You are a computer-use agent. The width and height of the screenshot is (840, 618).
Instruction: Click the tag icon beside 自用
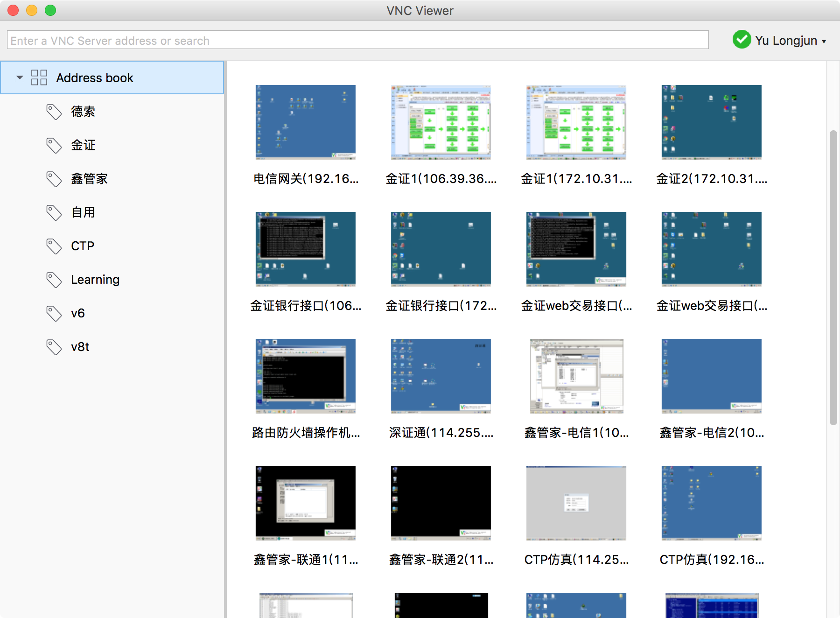click(x=54, y=212)
